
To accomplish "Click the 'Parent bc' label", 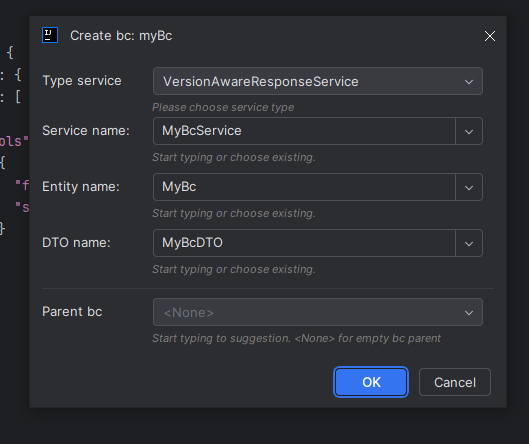I will [72, 311].
